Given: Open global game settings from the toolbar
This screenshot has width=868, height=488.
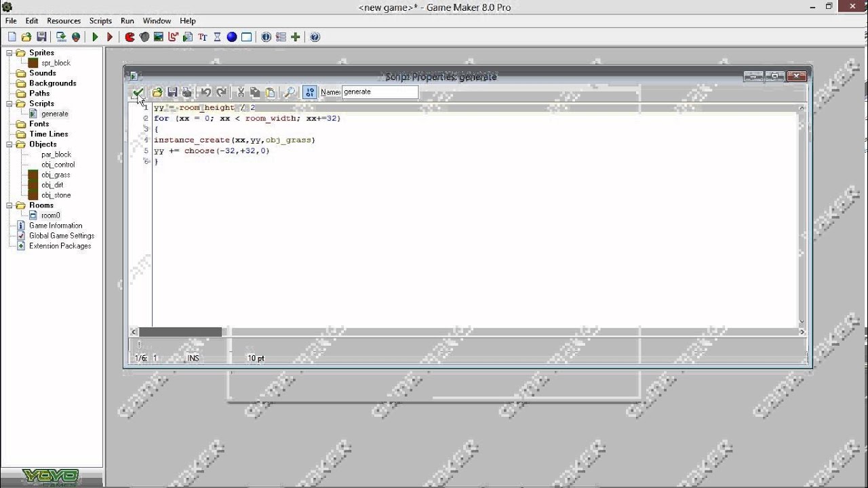Looking at the screenshot, I should point(281,37).
